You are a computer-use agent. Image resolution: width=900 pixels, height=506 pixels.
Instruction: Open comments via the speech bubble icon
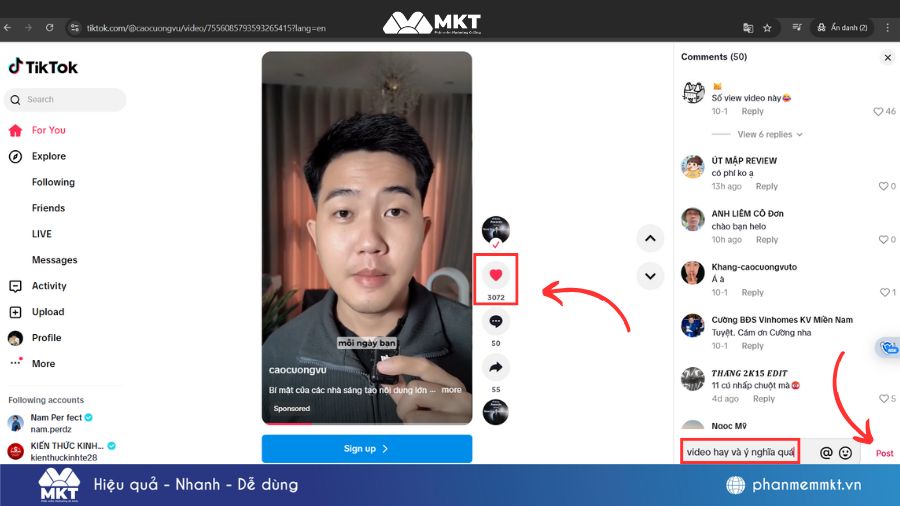(x=496, y=322)
